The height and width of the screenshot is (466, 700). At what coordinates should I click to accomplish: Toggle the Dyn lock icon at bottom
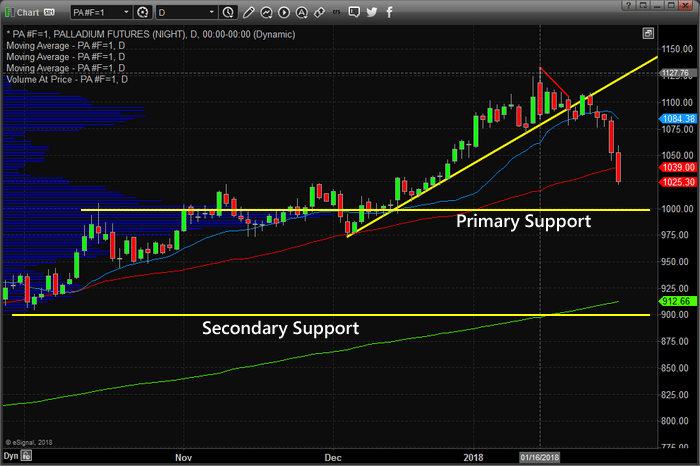(x=26, y=456)
